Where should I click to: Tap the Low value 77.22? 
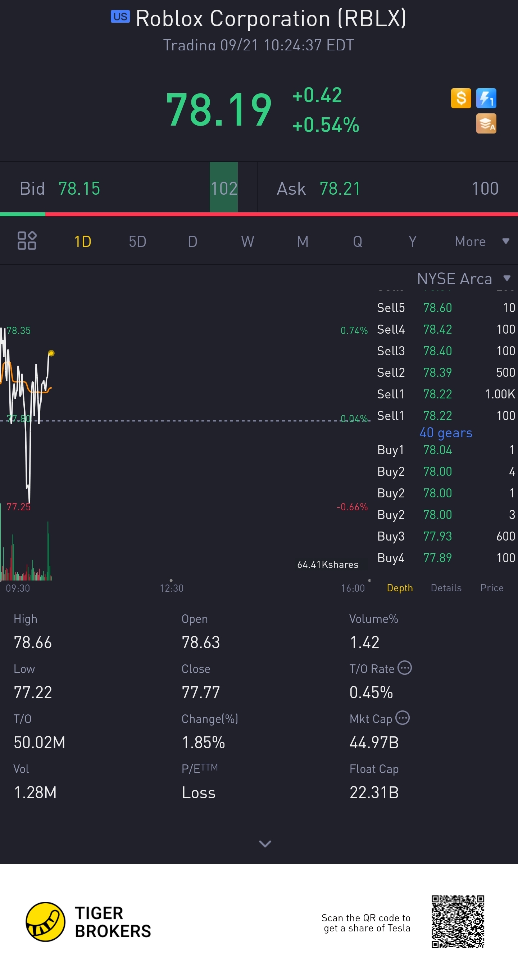pyautogui.click(x=33, y=692)
